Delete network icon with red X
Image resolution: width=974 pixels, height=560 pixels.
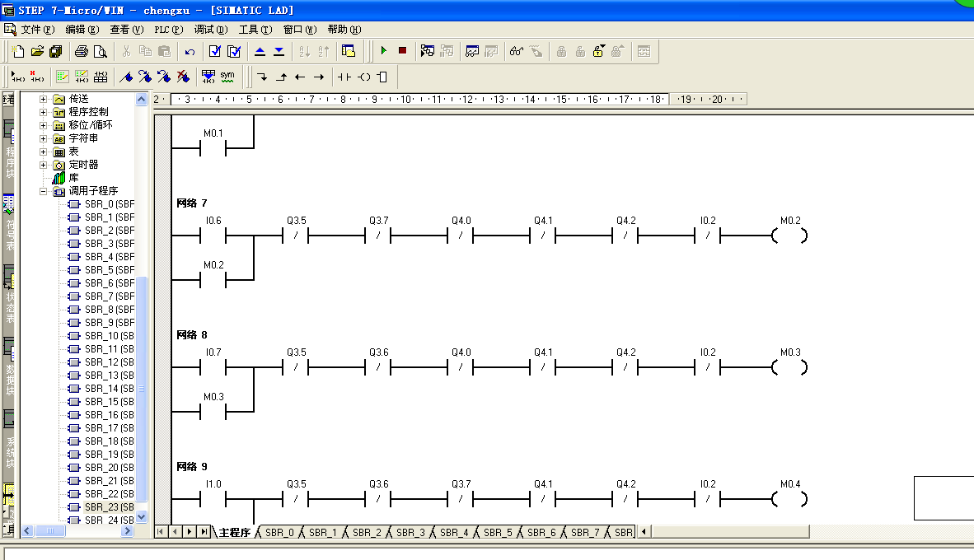37,77
